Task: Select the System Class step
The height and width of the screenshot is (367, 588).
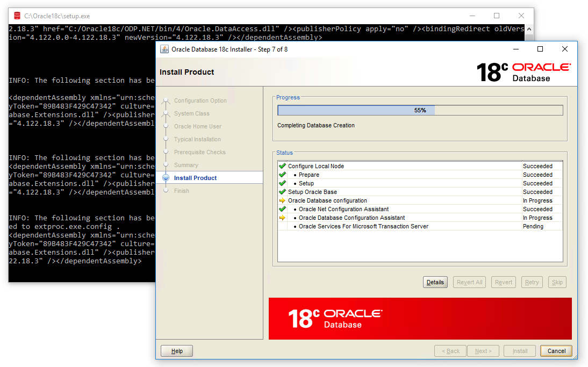Action: click(192, 113)
